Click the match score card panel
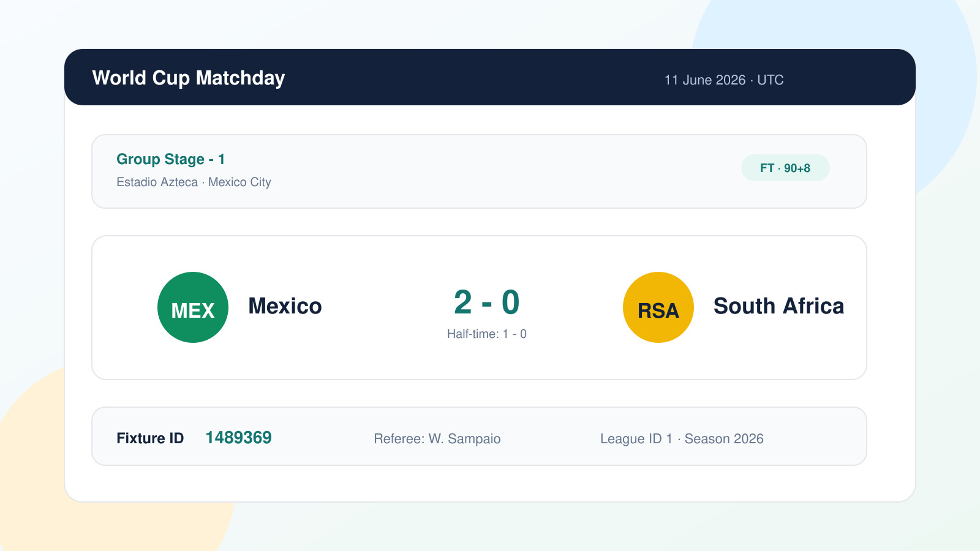The height and width of the screenshot is (551, 980). click(x=479, y=307)
